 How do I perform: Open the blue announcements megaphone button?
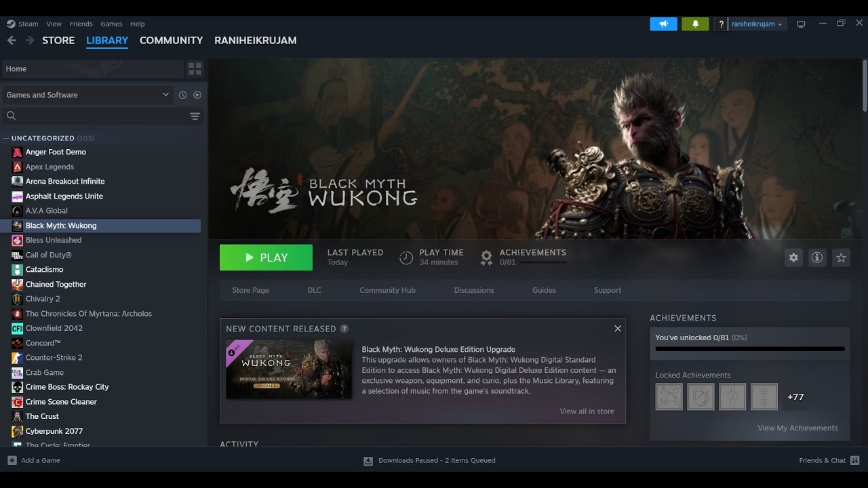tap(663, 24)
